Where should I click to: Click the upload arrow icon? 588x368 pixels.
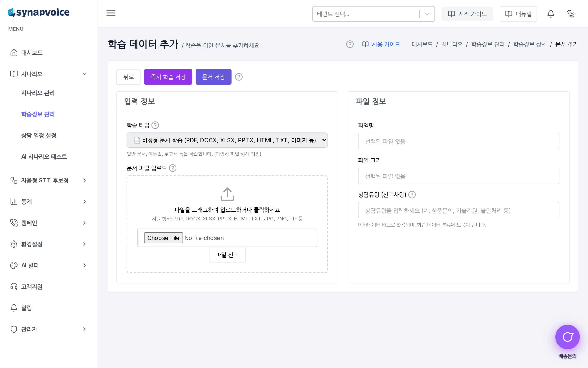click(x=227, y=194)
